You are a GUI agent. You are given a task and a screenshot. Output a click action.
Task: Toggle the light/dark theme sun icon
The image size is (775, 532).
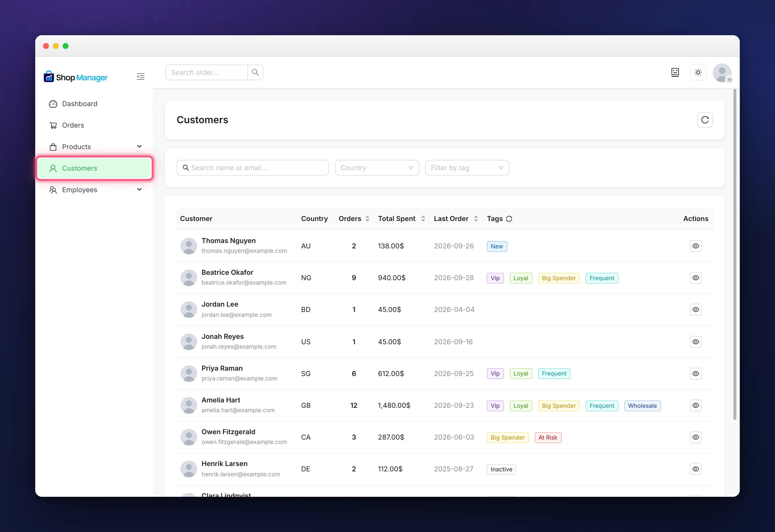[x=698, y=72]
